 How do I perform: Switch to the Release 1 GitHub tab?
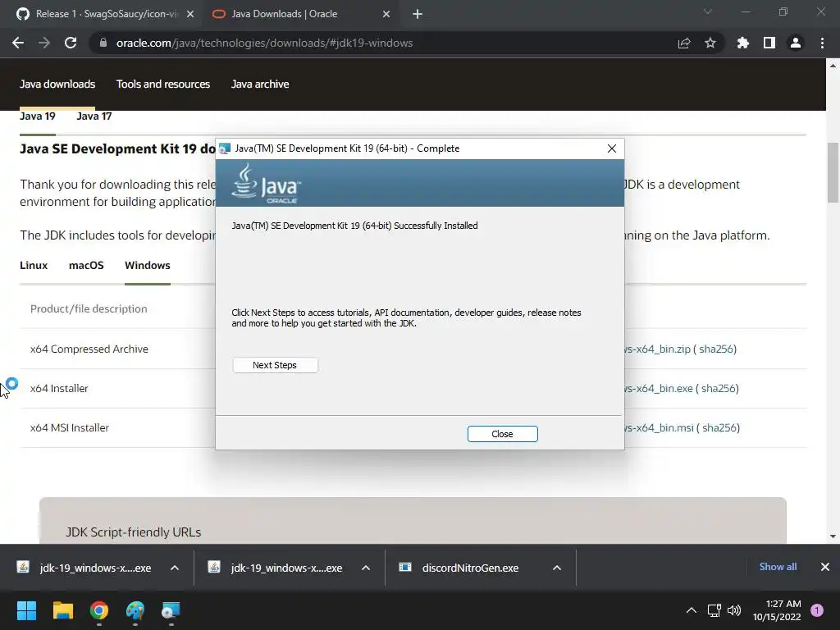click(106, 14)
